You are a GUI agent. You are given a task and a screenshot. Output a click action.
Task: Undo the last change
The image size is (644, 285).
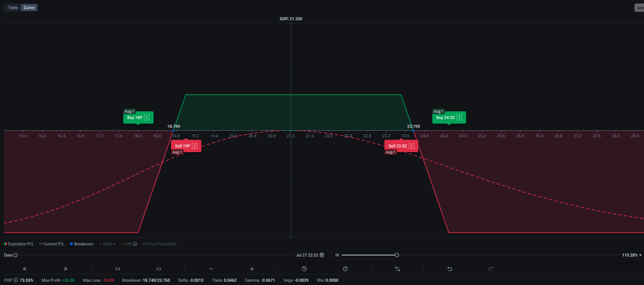[450, 269]
